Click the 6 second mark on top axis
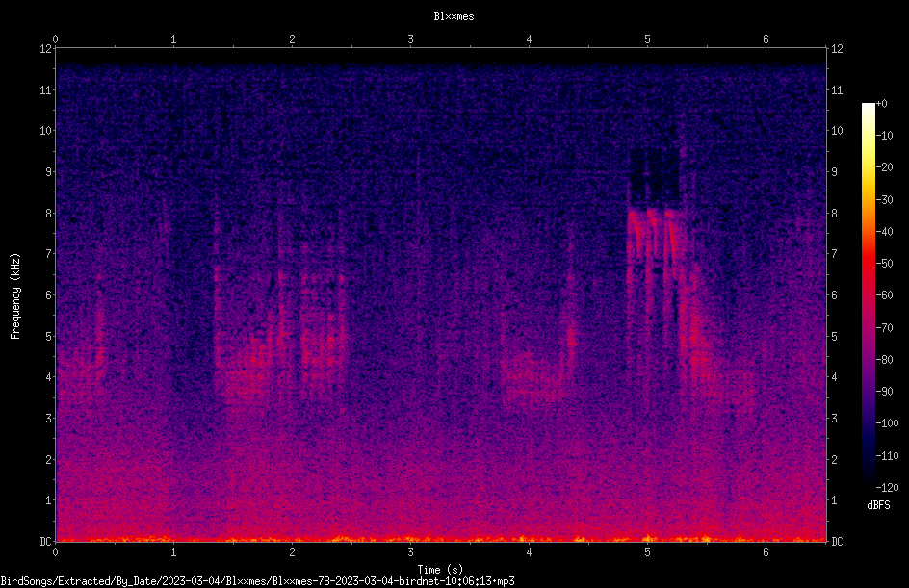909x588 pixels. (x=766, y=39)
